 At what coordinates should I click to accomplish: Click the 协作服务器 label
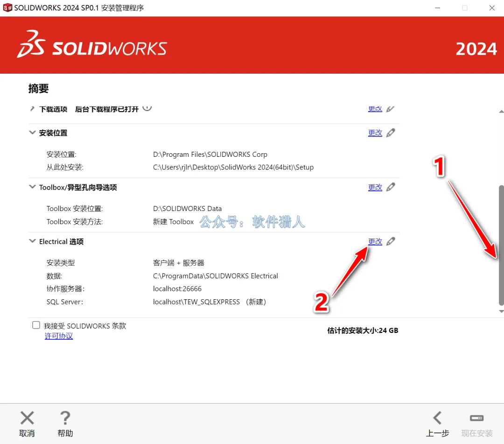pos(66,289)
